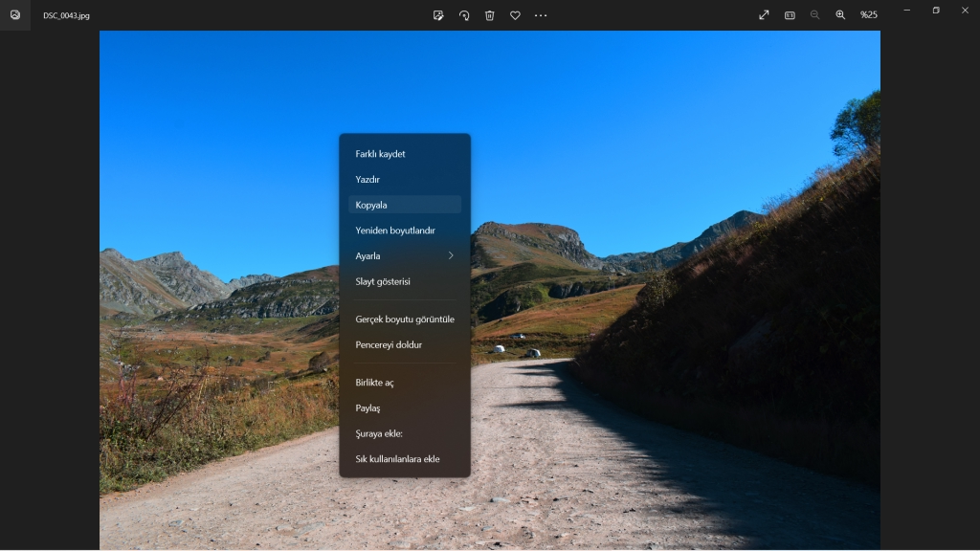The width and height of the screenshot is (980, 551).
Task: Rotate the photo using the rotate icon
Action: click(464, 15)
